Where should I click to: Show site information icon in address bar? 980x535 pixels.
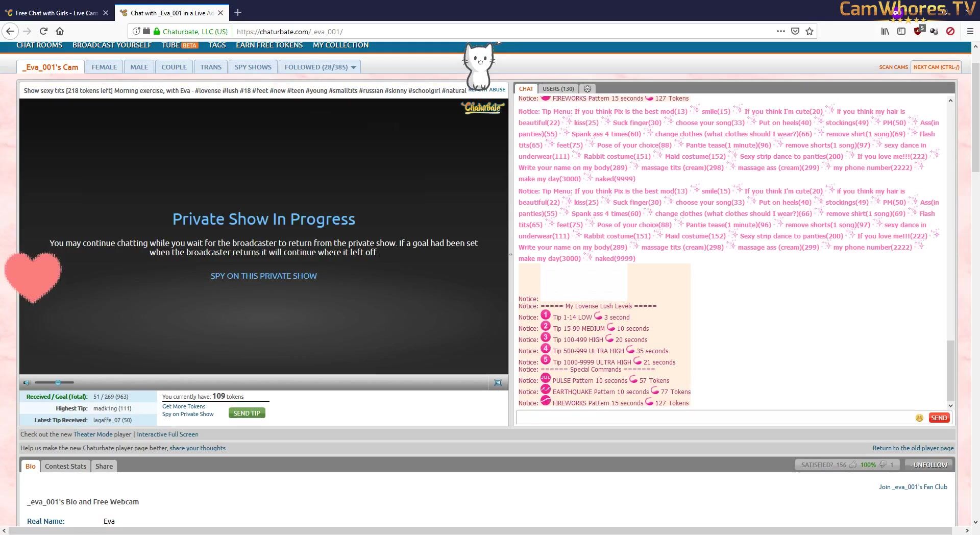pyautogui.click(x=136, y=31)
